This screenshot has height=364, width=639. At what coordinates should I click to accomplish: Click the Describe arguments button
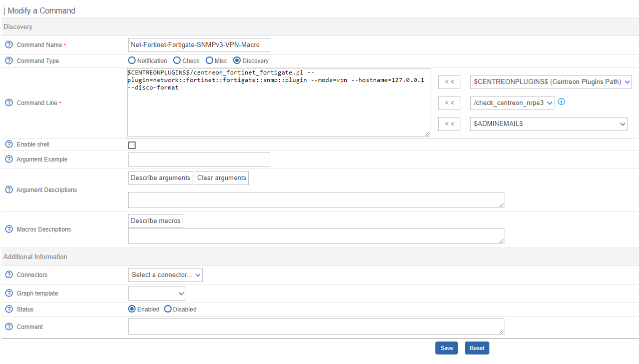160,177
